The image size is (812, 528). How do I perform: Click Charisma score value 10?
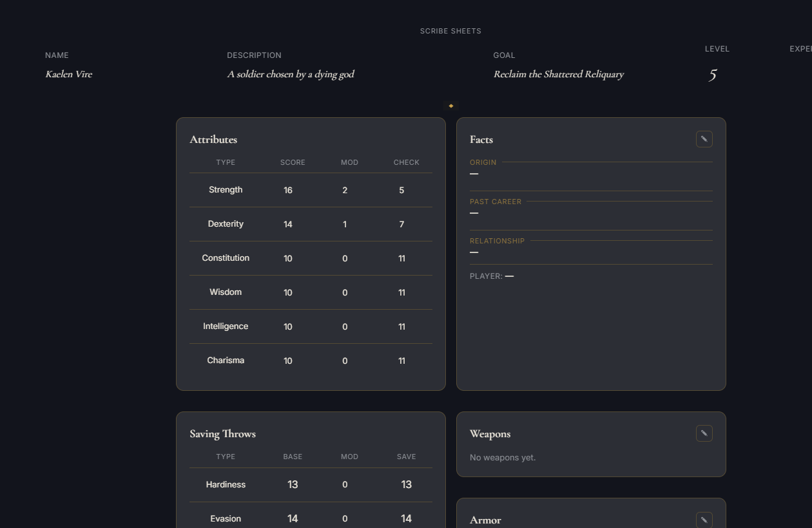click(288, 361)
